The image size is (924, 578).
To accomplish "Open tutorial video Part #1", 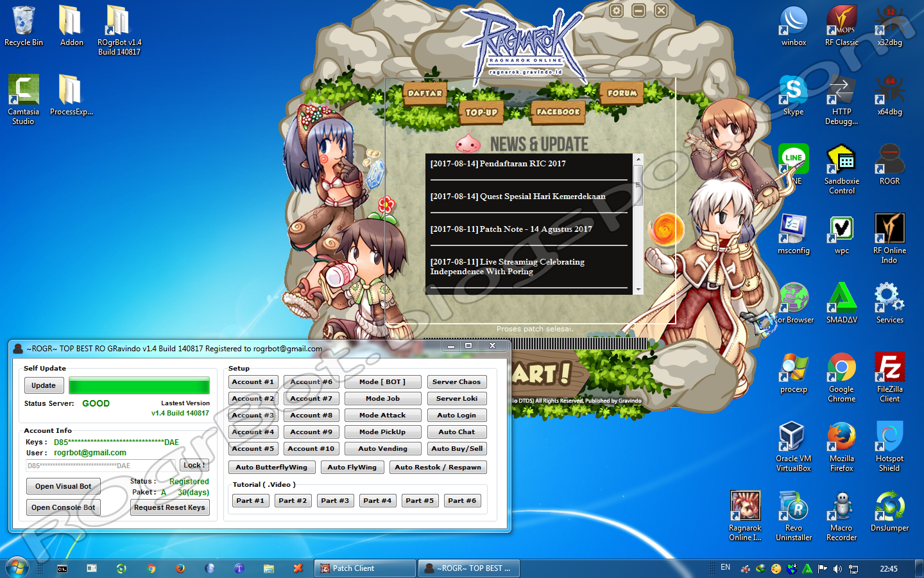I will (250, 501).
